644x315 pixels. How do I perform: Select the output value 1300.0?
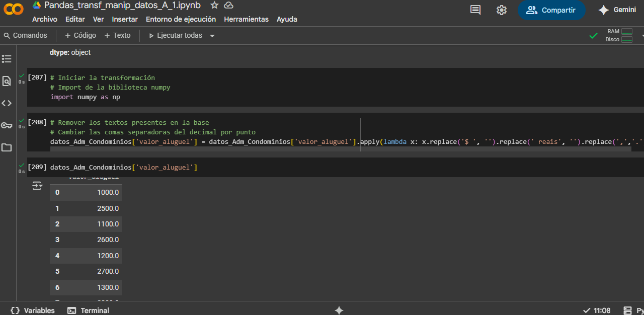coord(108,287)
